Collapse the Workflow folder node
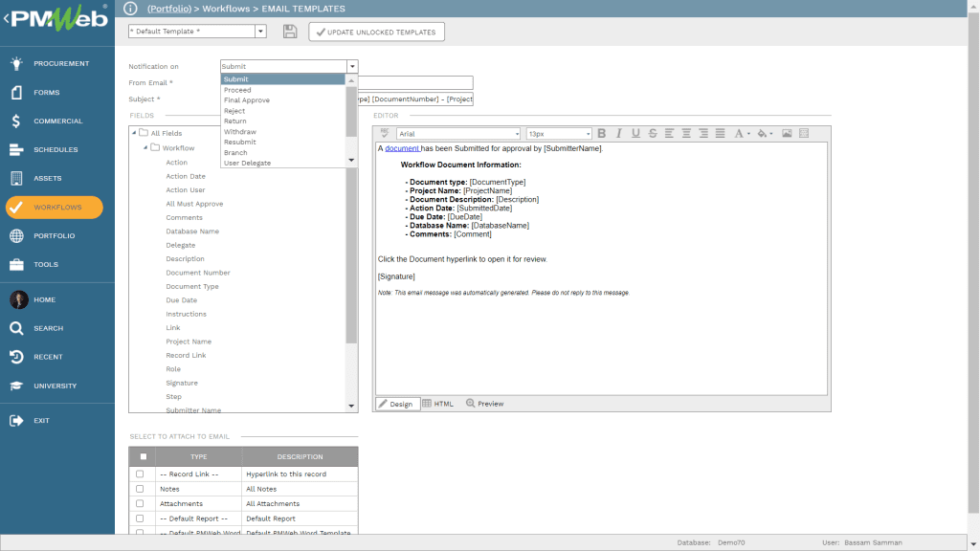This screenshot has width=980, height=551. click(145, 147)
